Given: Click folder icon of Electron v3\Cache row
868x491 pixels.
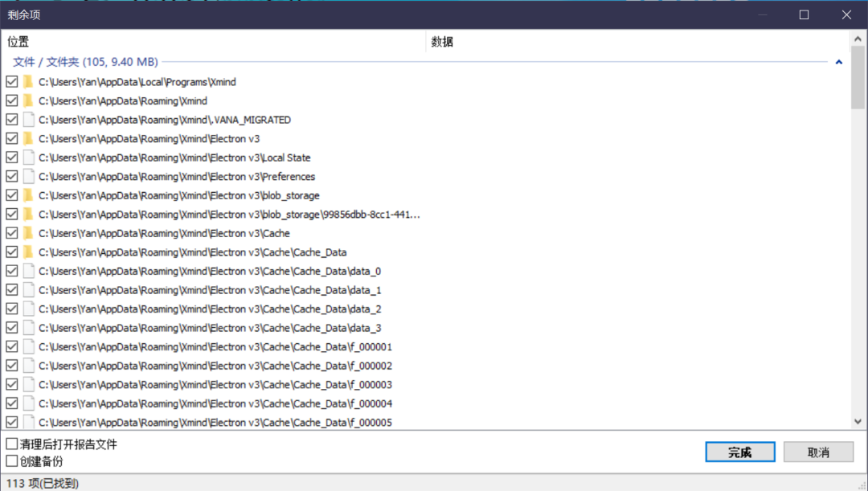Looking at the screenshot, I should [28, 233].
